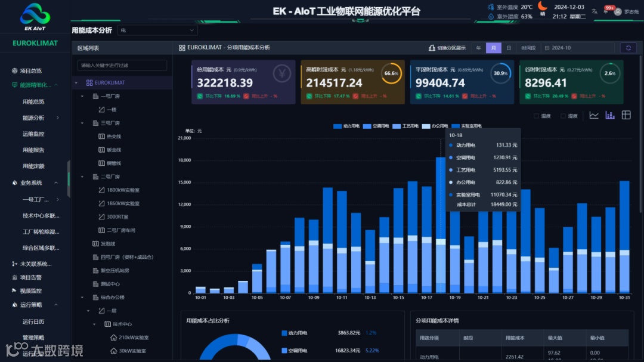Collapse the 二号厂房 tree node
Viewport: 644px width, 362px height.
[82, 177]
